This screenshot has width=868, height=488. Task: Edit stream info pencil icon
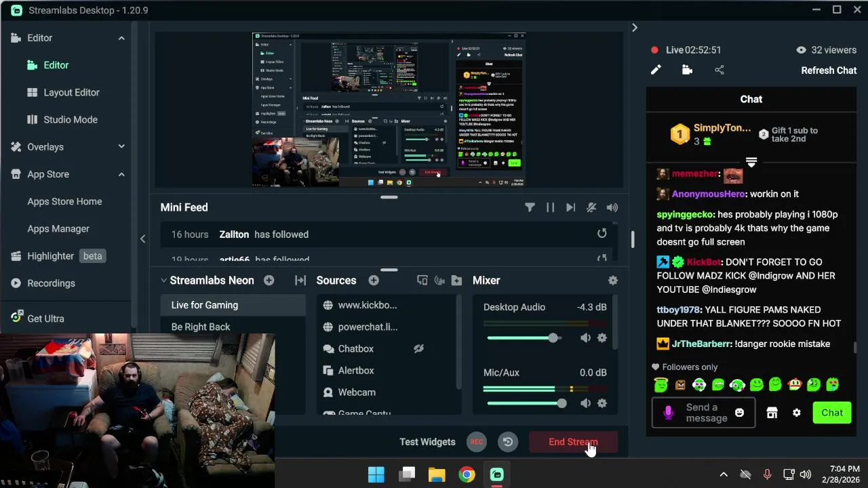[656, 70]
